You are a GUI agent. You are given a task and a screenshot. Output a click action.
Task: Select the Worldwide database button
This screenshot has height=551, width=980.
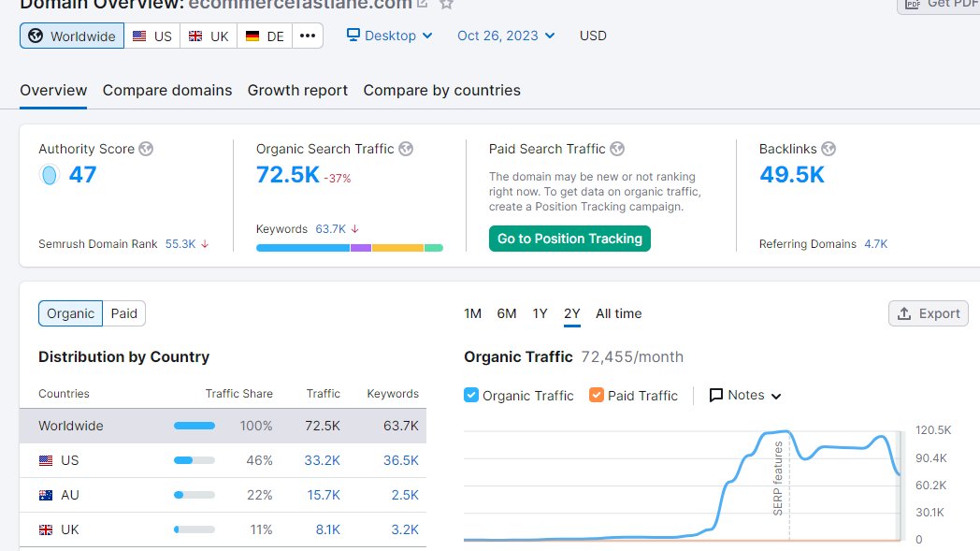(72, 36)
